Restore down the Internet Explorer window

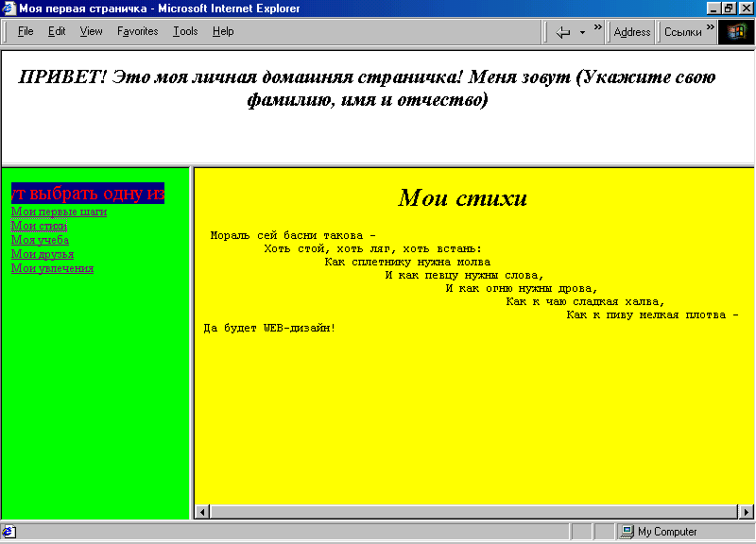tap(729, 8)
